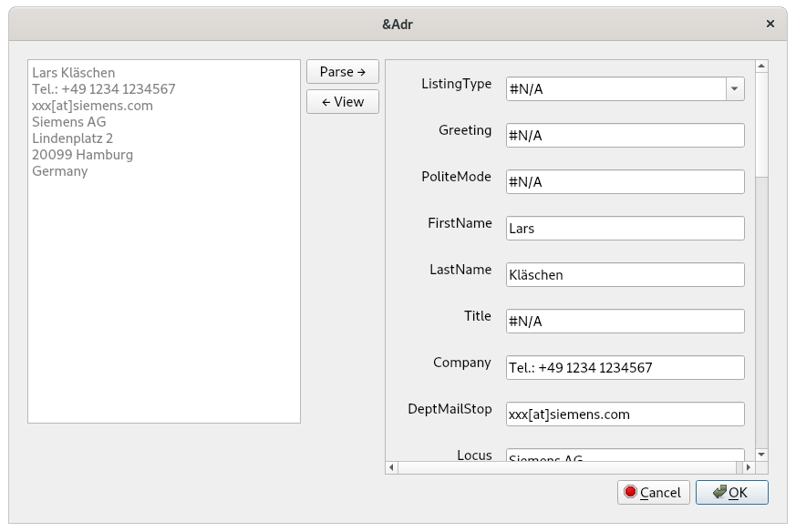Image resolution: width=796 pixels, height=532 pixels.
Task: Click the right arrow on the horizontal scrollbar
Action: tap(749, 467)
